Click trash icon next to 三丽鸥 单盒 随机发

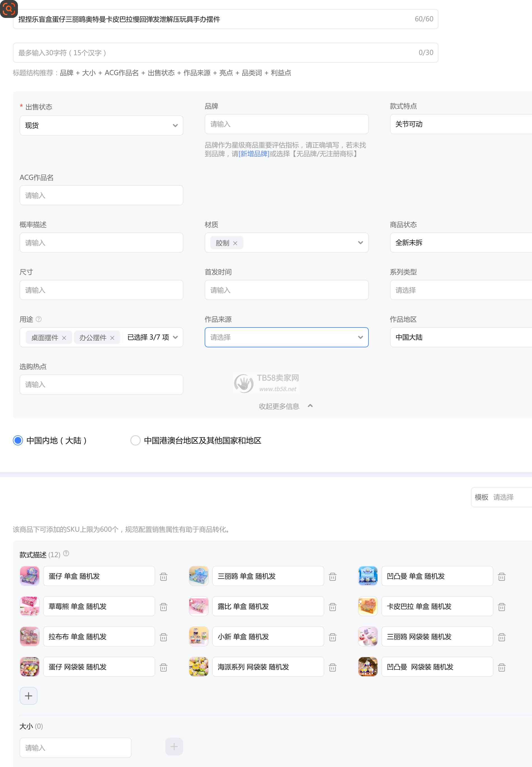(332, 577)
